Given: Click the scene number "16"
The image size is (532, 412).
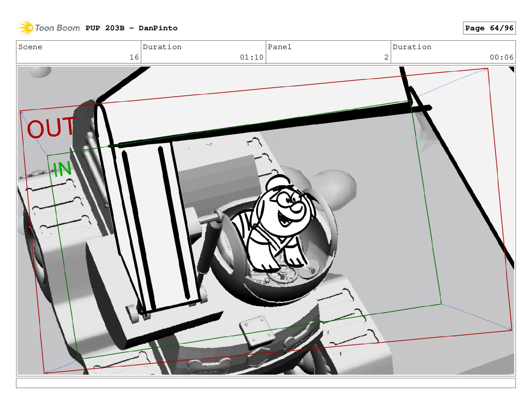Looking at the screenshot, I should click(134, 58).
